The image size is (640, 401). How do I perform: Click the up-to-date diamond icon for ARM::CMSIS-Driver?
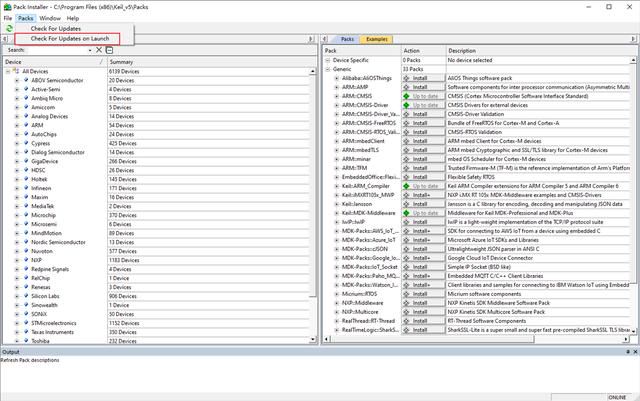click(406, 105)
